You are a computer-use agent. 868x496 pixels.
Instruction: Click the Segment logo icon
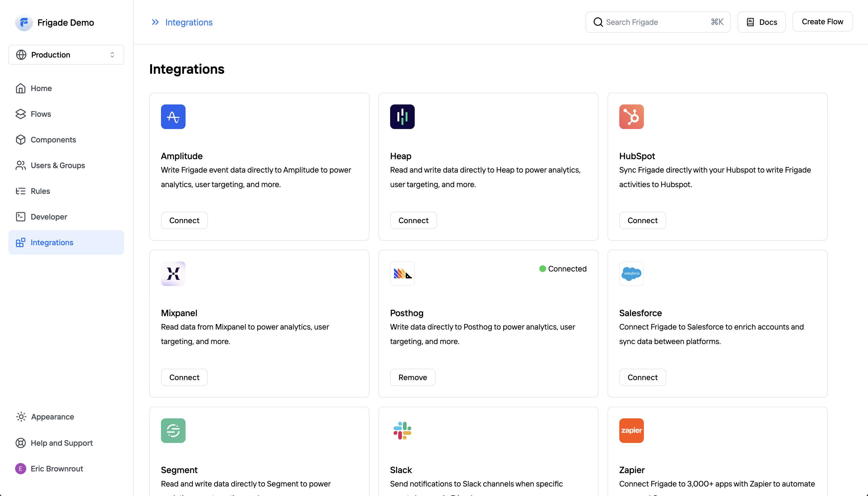coord(173,430)
